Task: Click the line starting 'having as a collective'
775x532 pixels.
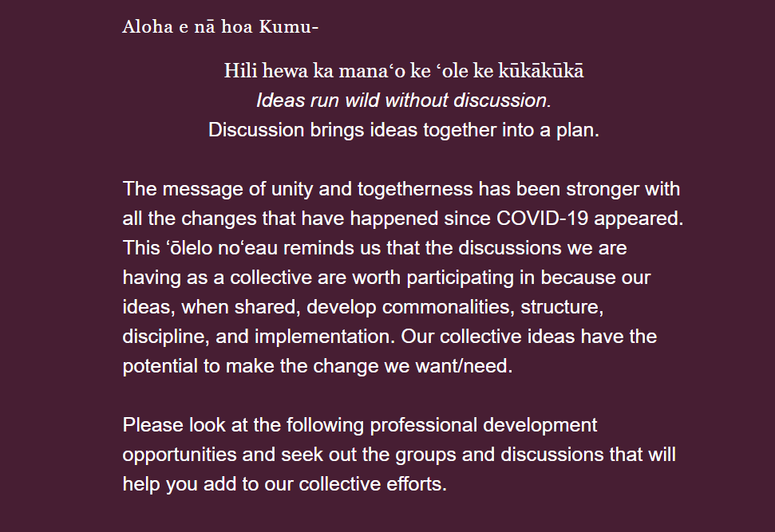Action: click(x=386, y=278)
